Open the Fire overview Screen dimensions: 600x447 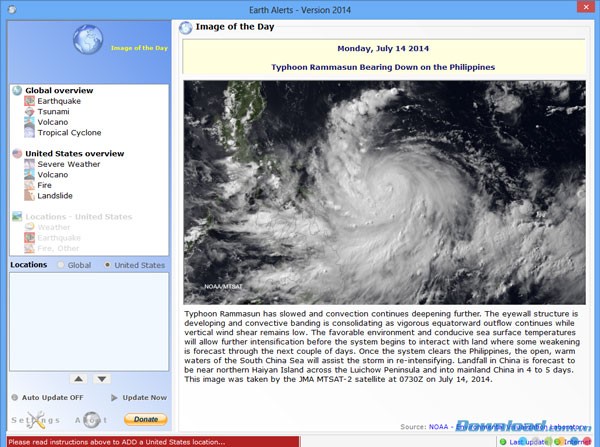point(44,185)
